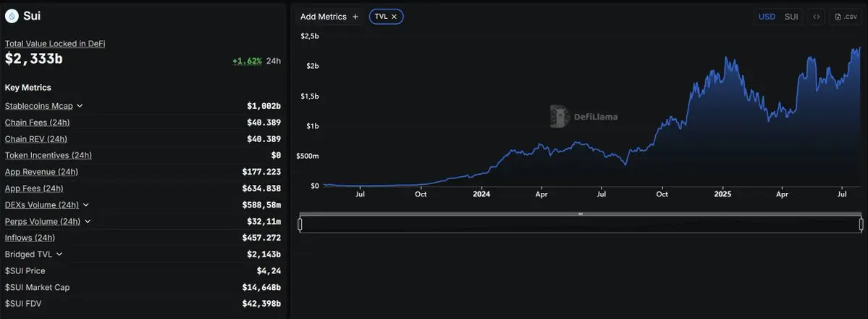Click the $SUI Market Cap label

click(x=37, y=287)
